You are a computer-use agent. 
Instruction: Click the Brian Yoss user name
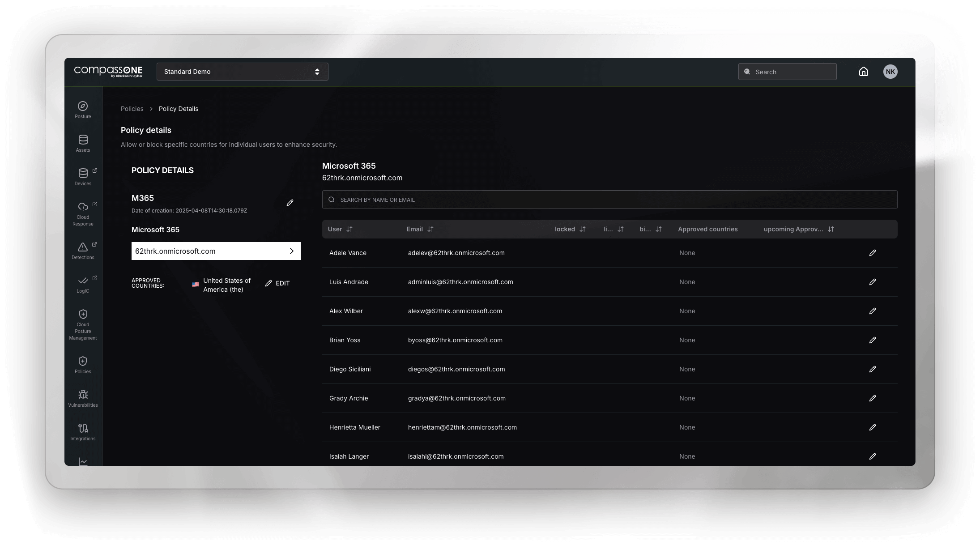[x=345, y=340]
